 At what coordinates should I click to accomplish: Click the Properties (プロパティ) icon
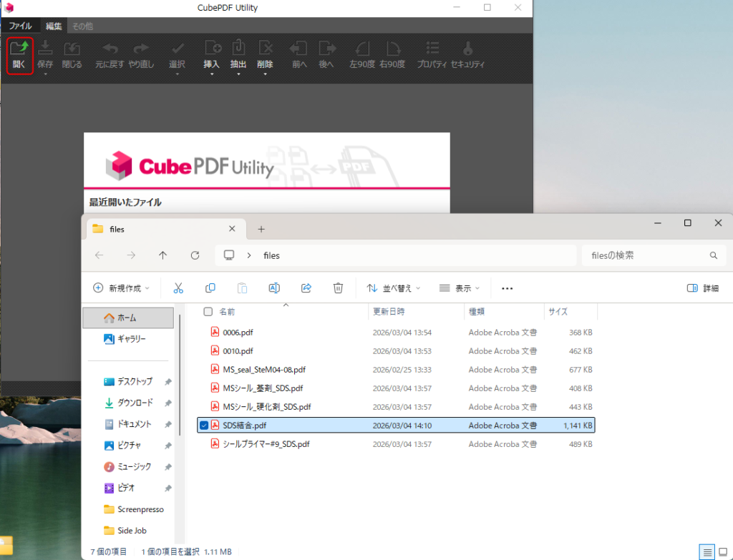[432, 54]
